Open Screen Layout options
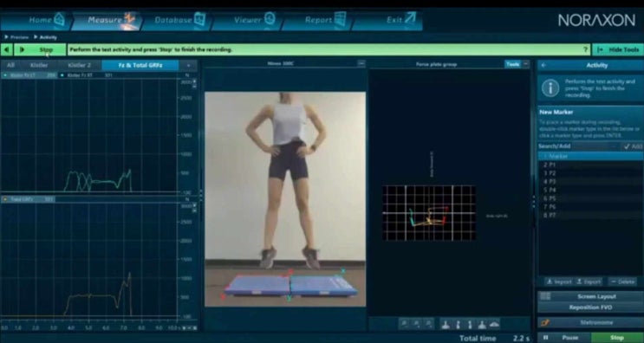644x343 pixels. coord(590,296)
